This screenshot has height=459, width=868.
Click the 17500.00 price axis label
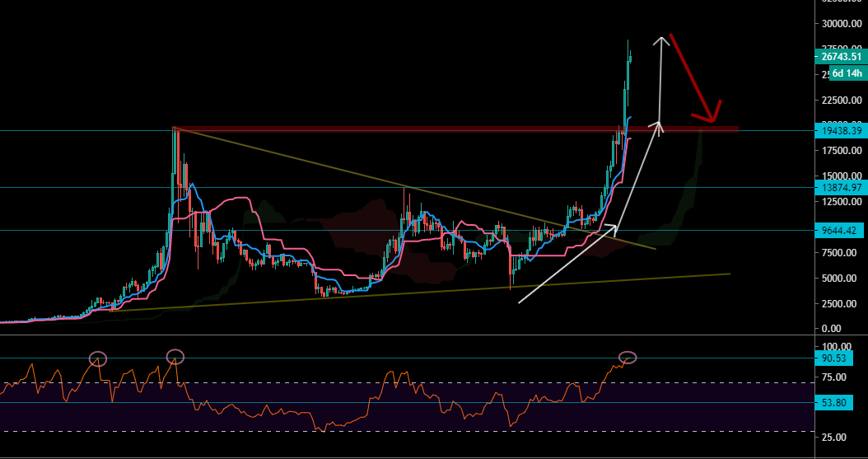tap(842, 151)
